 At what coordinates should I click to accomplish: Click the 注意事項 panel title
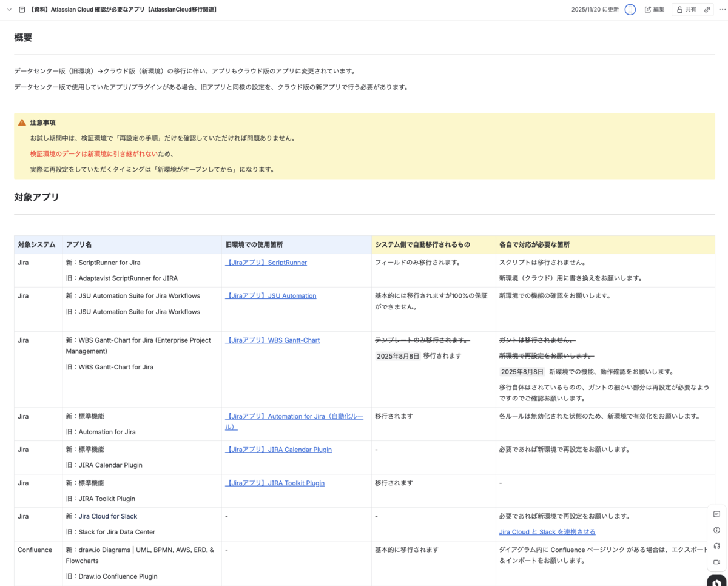[43, 123]
